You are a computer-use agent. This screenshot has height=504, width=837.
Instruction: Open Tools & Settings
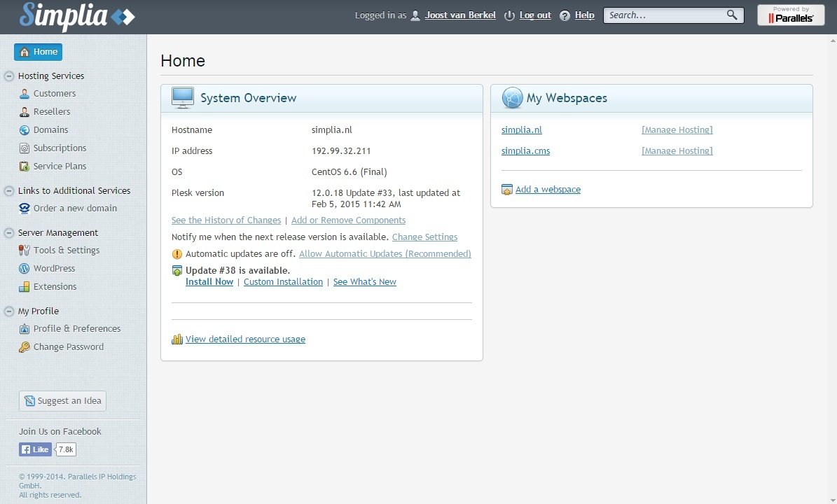pyautogui.click(x=67, y=250)
